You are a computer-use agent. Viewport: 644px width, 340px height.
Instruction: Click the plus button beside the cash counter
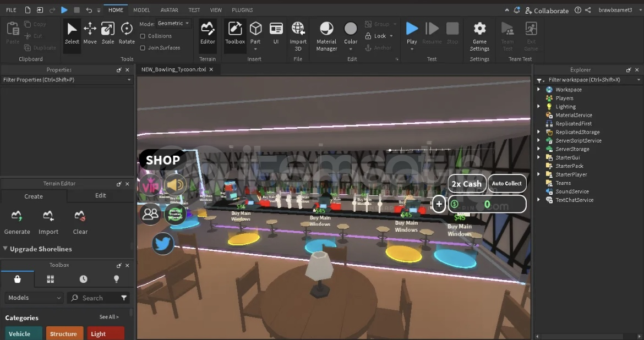tap(439, 204)
